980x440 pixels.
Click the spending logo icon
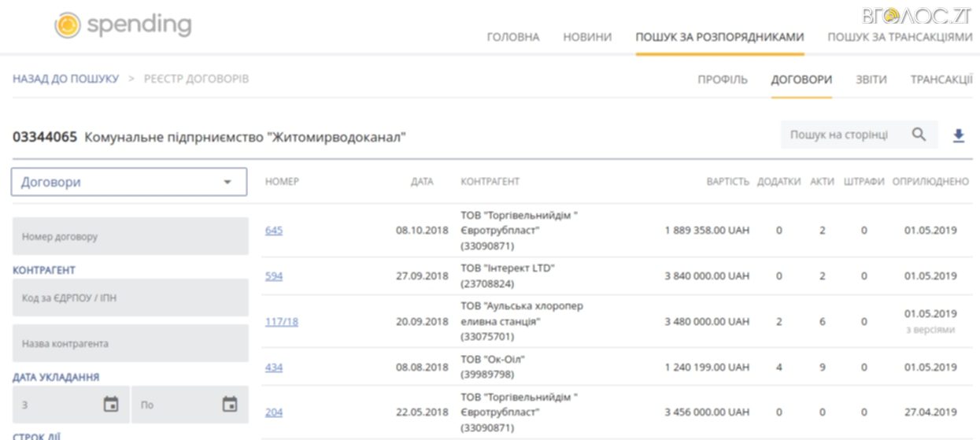coord(67,25)
